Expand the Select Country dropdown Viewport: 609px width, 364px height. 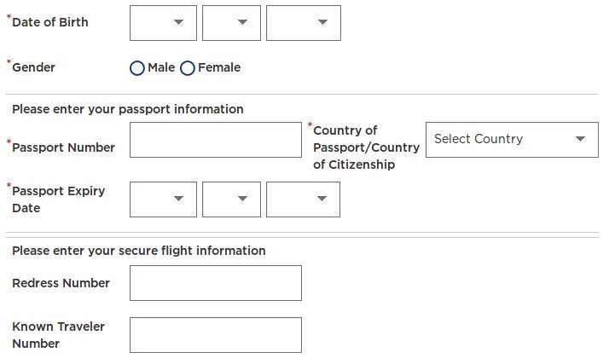(511, 139)
